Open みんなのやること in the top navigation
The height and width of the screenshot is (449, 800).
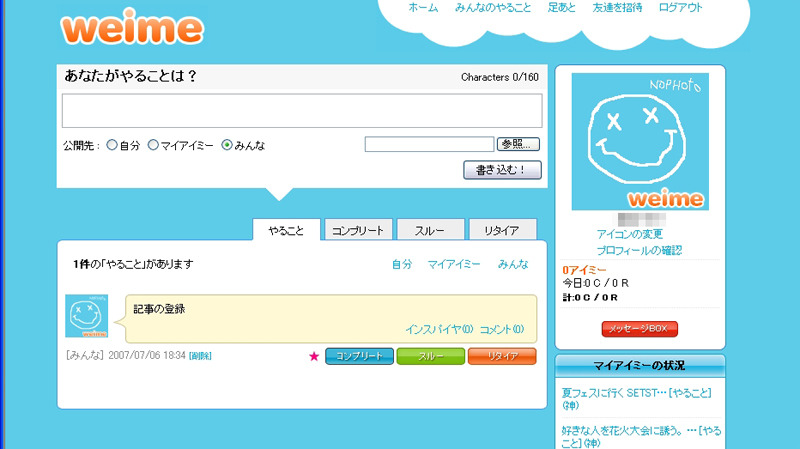click(x=493, y=8)
